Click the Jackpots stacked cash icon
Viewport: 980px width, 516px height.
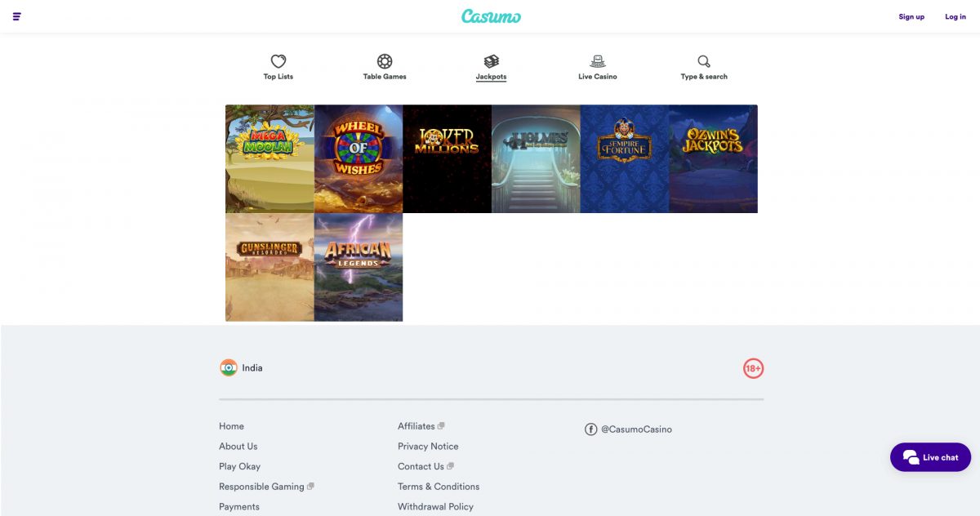(x=491, y=61)
